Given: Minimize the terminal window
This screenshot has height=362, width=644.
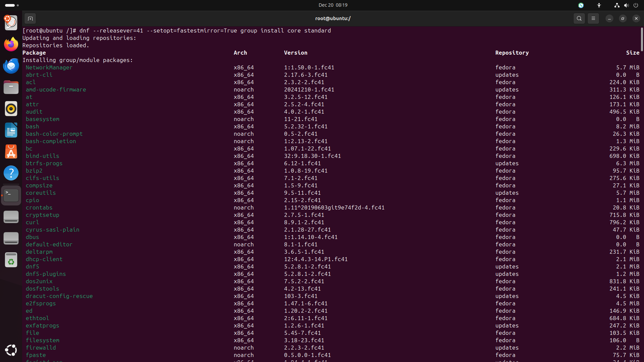Looking at the screenshot, I should (x=609, y=18).
